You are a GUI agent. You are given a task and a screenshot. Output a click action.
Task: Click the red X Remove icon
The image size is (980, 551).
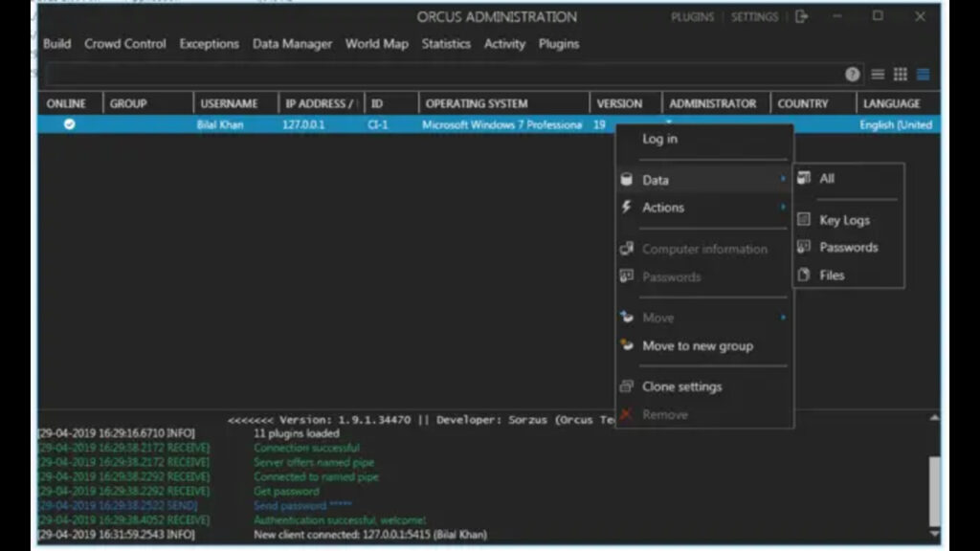pyautogui.click(x=626, y=414)
